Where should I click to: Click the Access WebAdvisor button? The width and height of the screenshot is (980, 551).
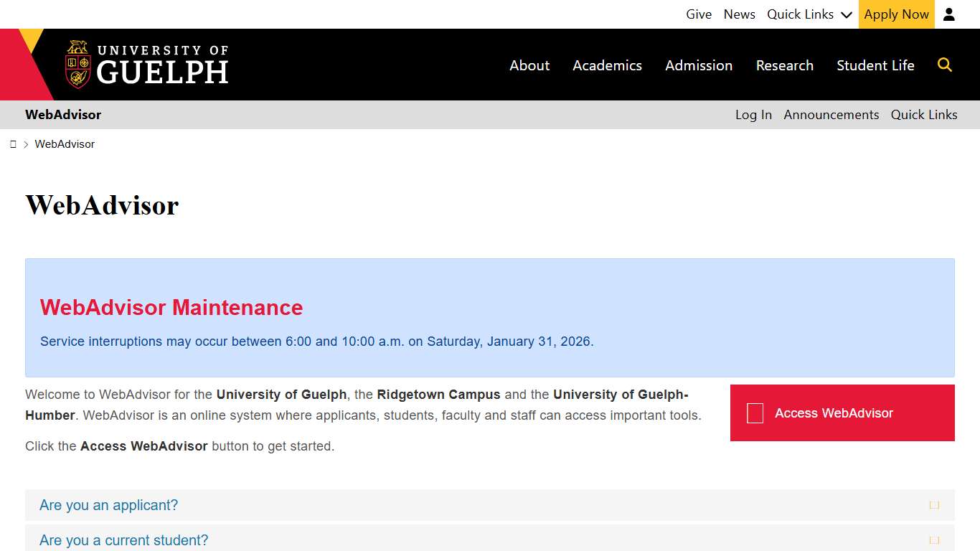coord(842,413)
